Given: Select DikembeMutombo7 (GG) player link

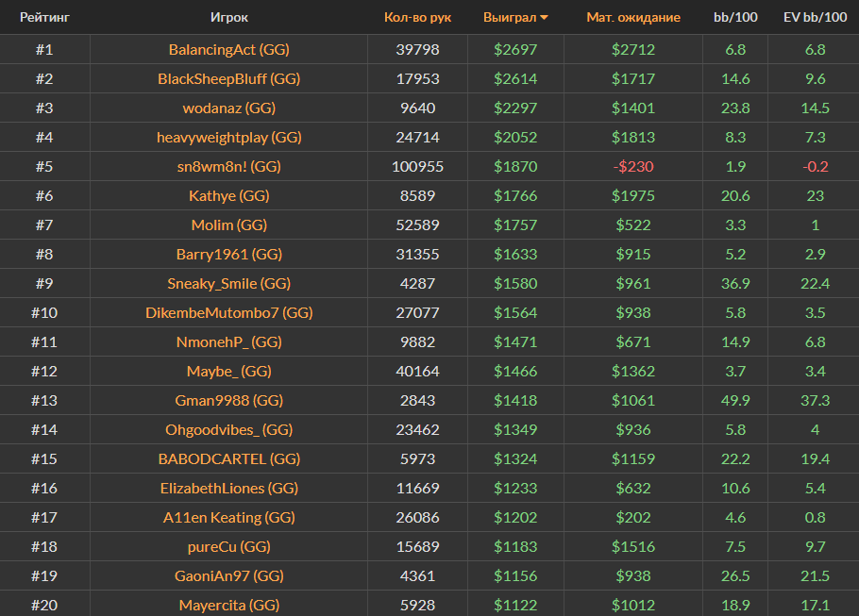Looking at the screenshot, I should click(x=229, y=312).
